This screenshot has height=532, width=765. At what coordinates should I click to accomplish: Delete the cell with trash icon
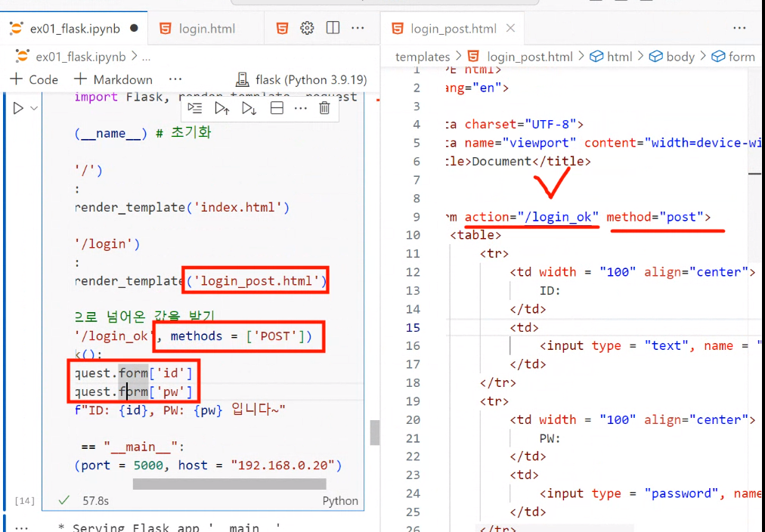pyautogui.click(x=324, y=108)
